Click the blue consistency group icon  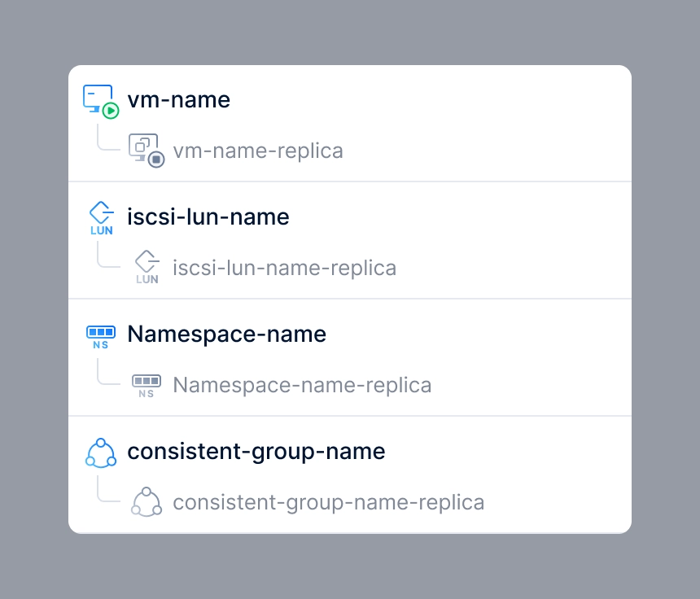[101, 453]
